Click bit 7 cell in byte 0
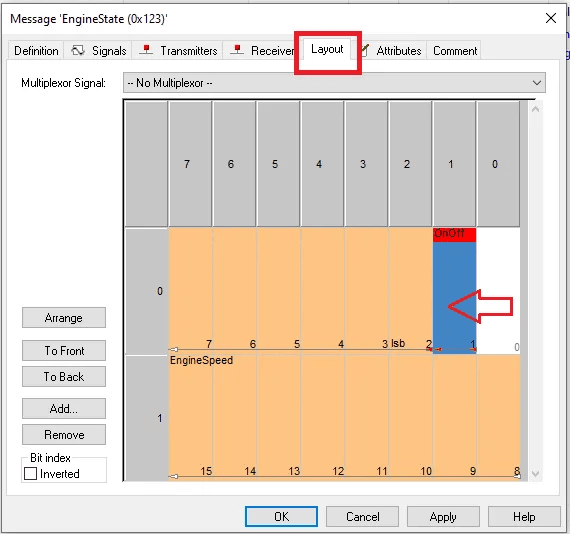This screenshot has width=570, height=534. [190, 291]
